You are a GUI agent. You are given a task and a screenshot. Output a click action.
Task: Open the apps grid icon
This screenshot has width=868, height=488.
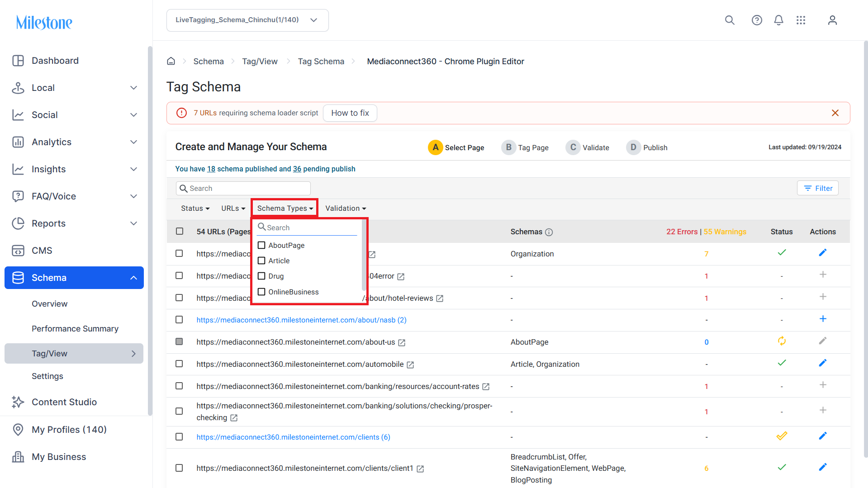[801, 20]
